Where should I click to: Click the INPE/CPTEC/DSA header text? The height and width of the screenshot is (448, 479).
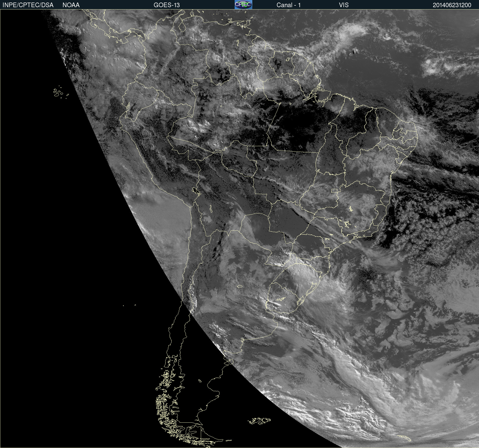click(x=28, y=5)
